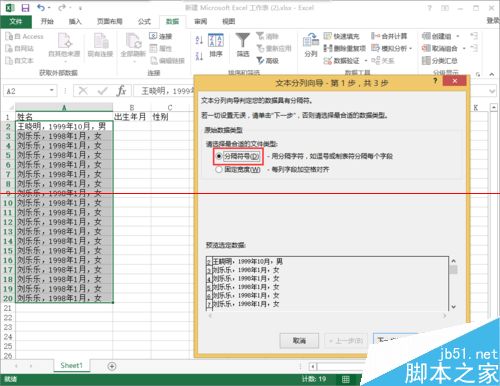Import data via 自文本

click(x=20, y=61)
